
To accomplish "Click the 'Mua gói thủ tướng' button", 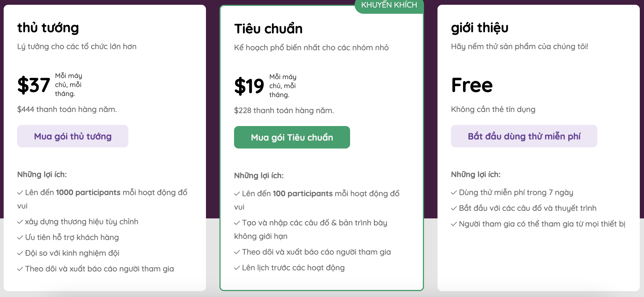I will coord(73,136).
